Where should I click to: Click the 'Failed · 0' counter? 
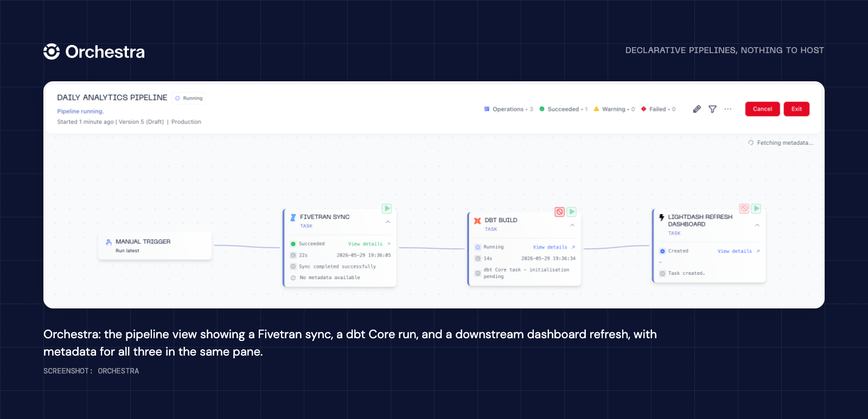tap(658, 109)
